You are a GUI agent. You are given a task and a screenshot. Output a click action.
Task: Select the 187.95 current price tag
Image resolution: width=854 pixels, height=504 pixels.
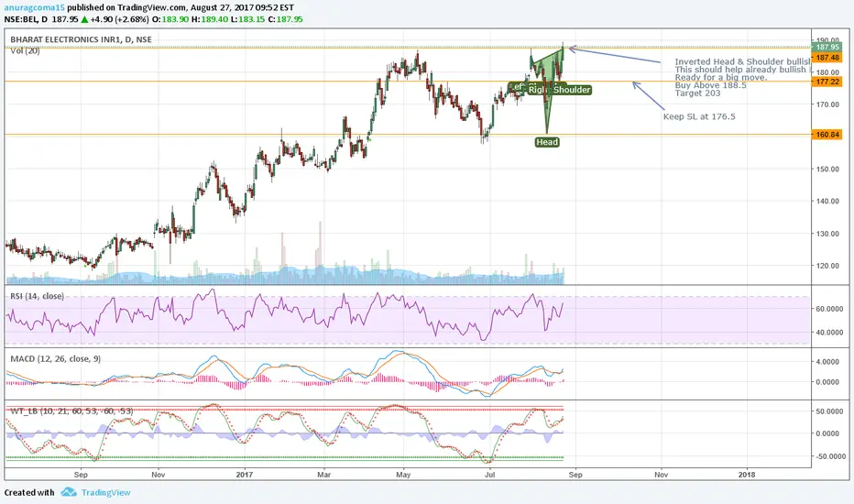click(827, 48)
